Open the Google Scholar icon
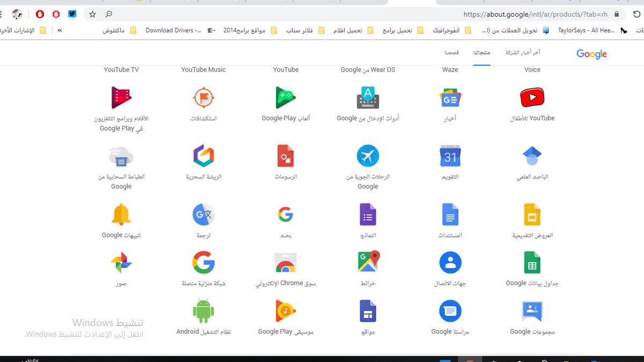 point(532,156)
